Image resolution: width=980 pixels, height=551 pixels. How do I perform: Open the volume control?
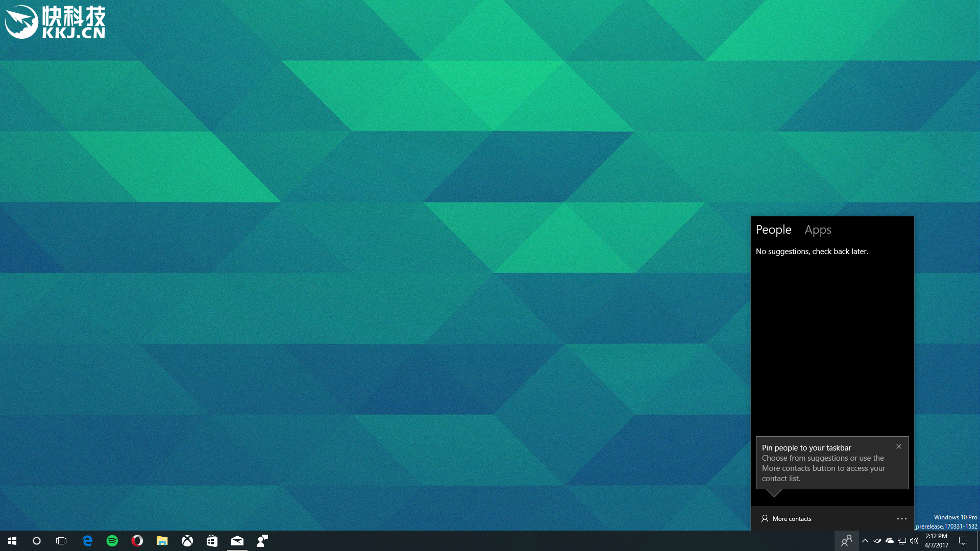tap(914, 541)
